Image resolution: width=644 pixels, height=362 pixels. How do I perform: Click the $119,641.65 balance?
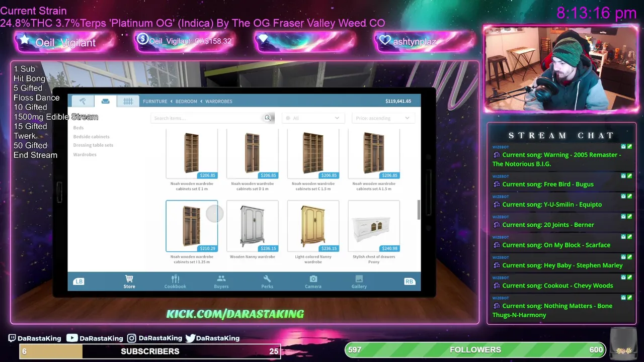[x=398, y=101]
